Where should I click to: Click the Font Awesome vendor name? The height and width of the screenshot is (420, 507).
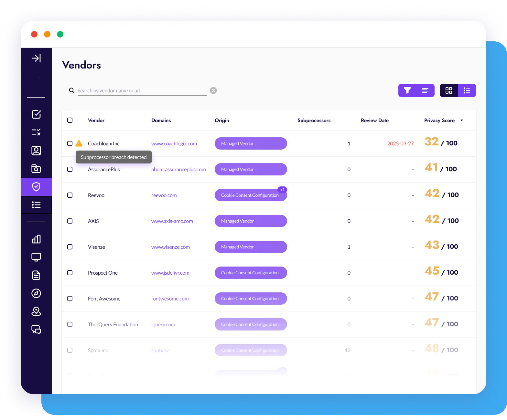tap(104, 299)
